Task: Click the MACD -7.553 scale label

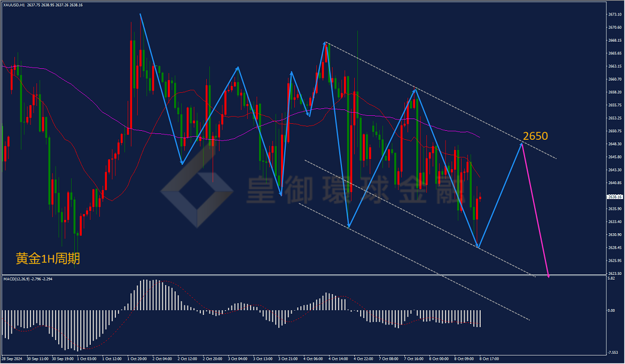Action: 613,353
